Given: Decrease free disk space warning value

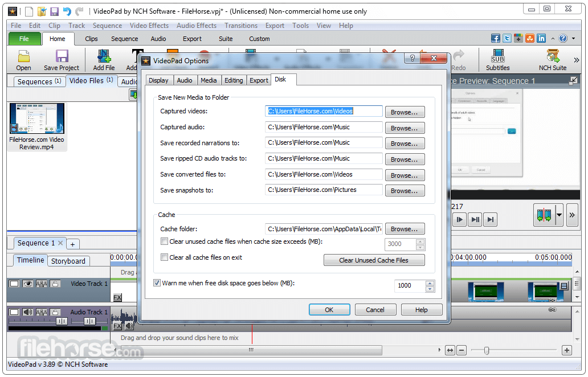Looking at the screenshot, I should coord(430,289).
